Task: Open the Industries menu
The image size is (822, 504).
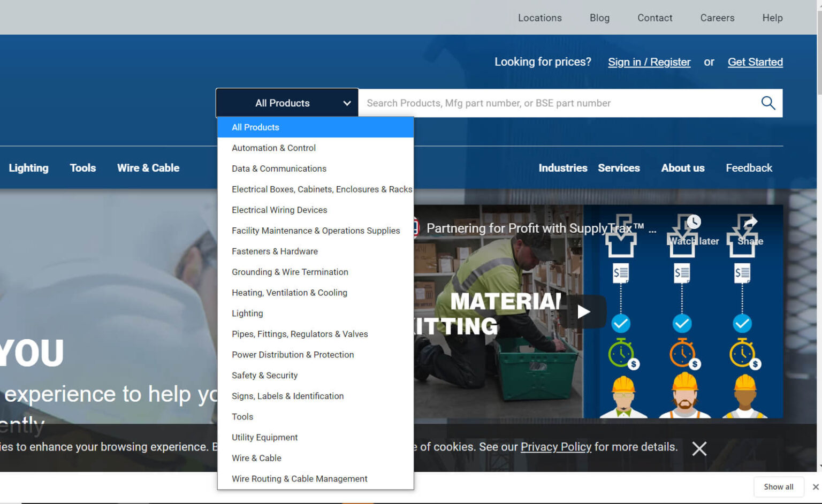Action: [x=562, y=168]
